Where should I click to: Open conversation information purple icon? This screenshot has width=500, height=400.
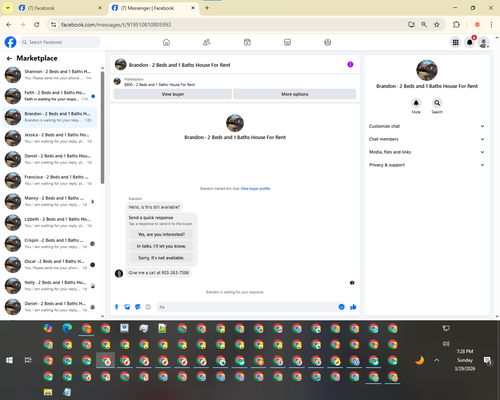tap(350, 64)
